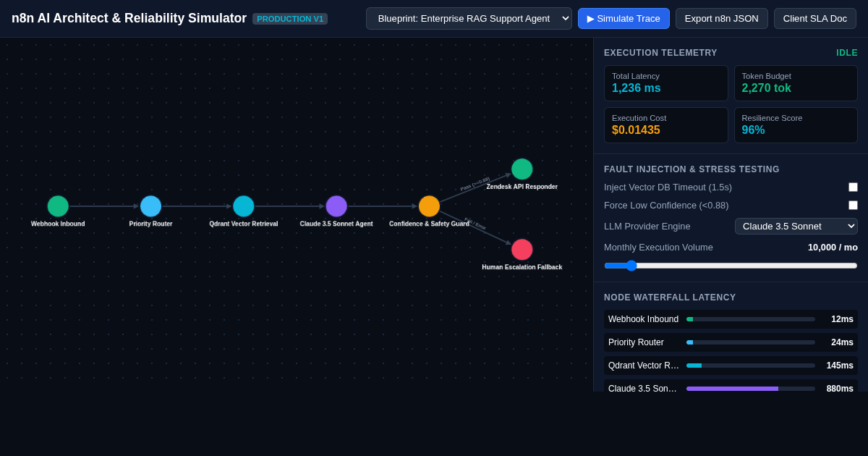Click the Resilience Score metric card

(x=796, y=125)
